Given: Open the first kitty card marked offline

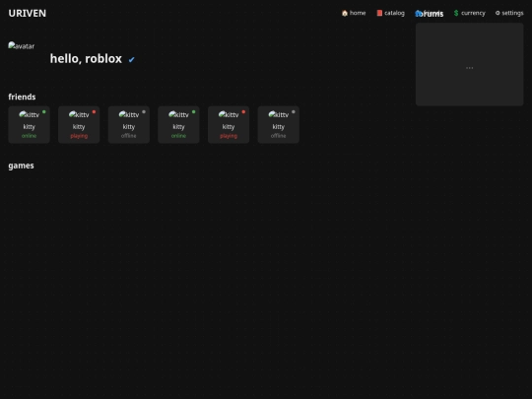Looking at the screenshot, I should 129,124.
